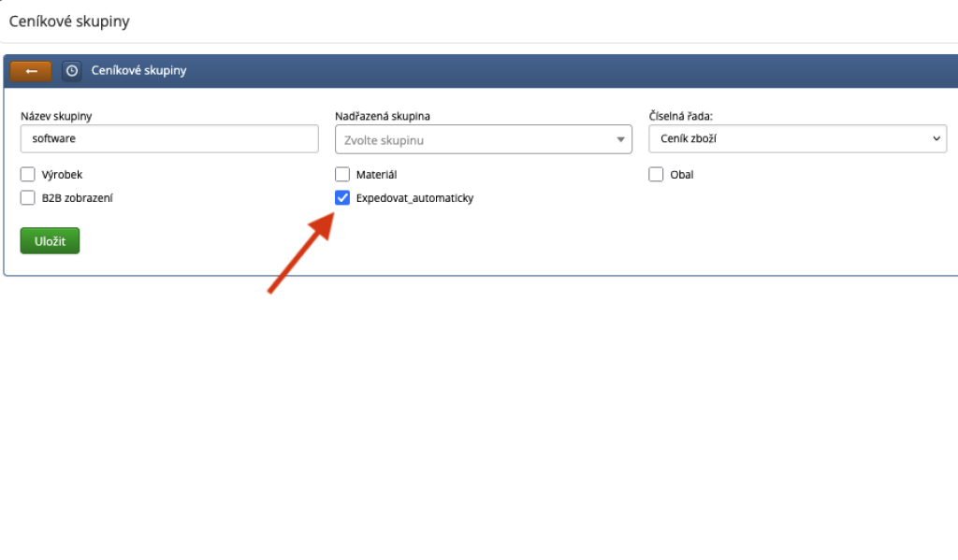
Task: Uncheck the Expedovat_automaticky checkbox
Action: coord(342,197)
